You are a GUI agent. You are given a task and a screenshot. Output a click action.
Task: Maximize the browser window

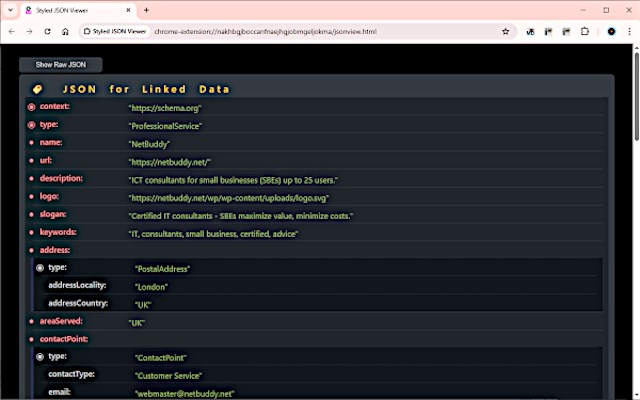tap(606, 10)
